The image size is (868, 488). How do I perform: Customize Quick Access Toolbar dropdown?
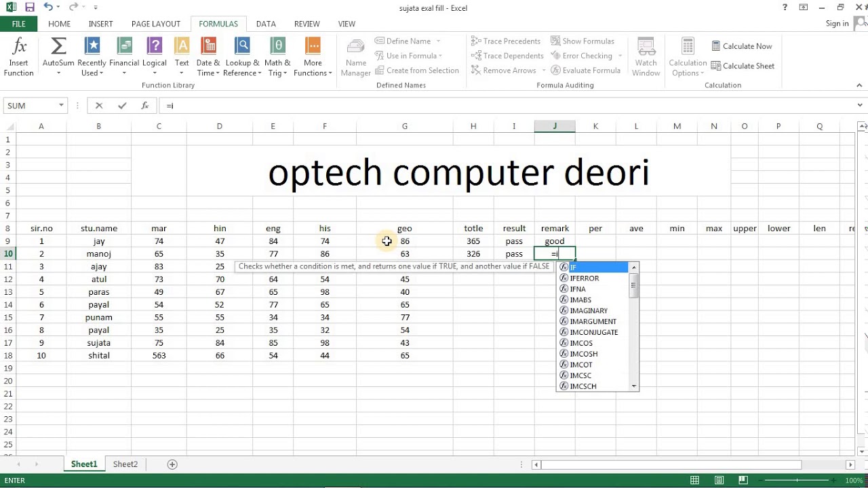tap(96, 7)
